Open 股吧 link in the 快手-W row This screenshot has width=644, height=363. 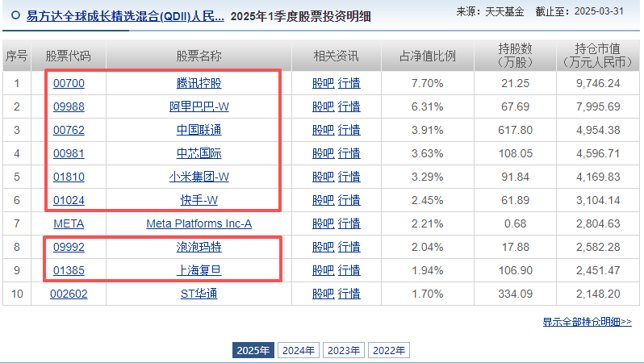tap(324, 200)
